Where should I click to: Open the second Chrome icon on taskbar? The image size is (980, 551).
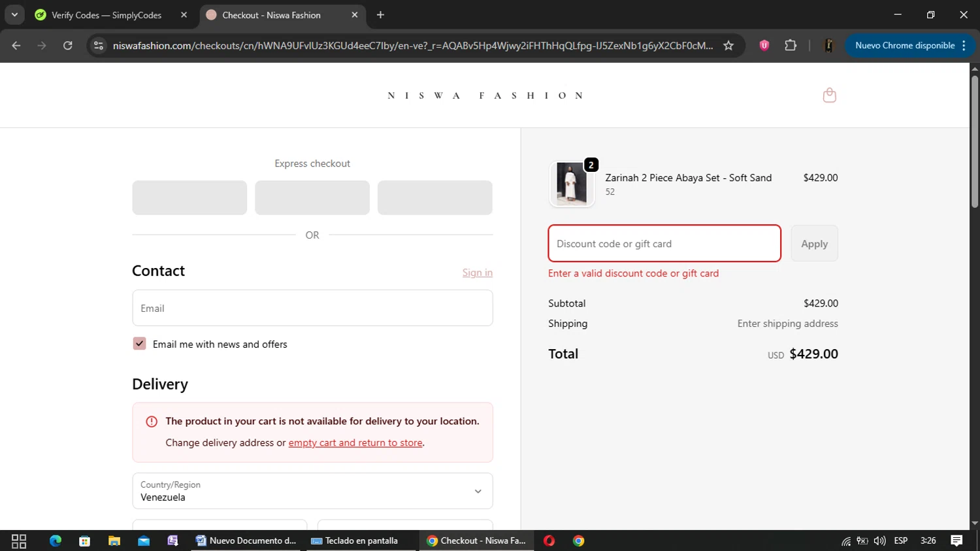[x=579, y=541]
